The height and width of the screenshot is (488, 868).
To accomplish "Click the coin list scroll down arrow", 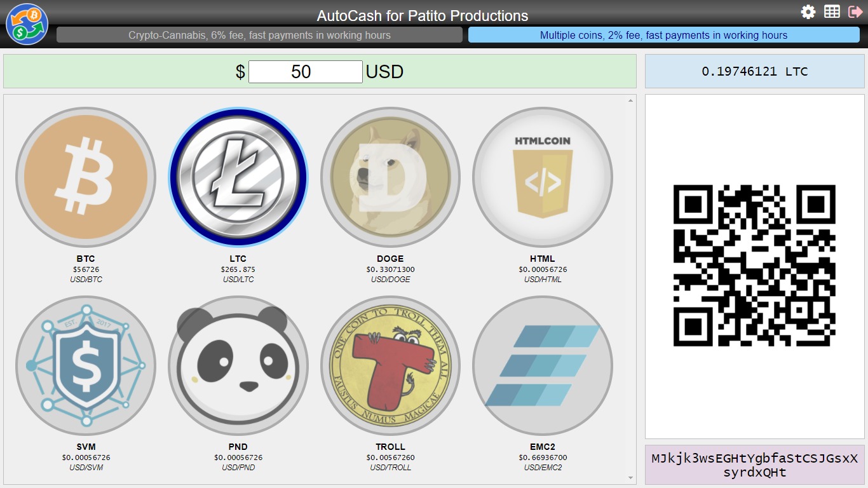I will (631, 478).
